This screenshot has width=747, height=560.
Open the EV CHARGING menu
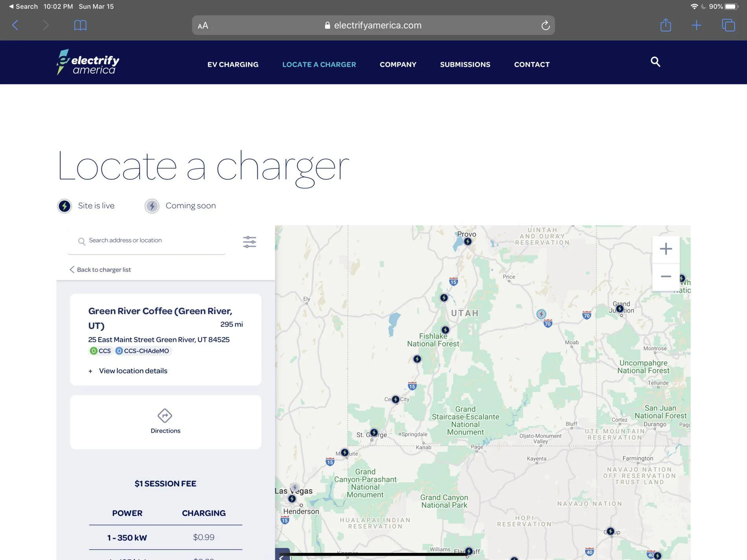[233, 64]
